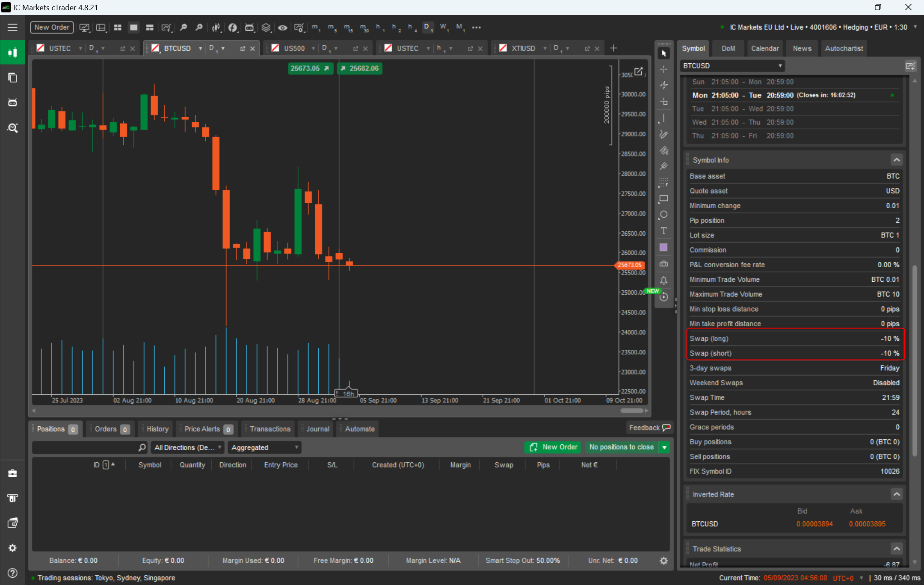Open the Copy section in left sidebar
The image size is (924, 585).
pyautogui.click(x=12, y=78)
